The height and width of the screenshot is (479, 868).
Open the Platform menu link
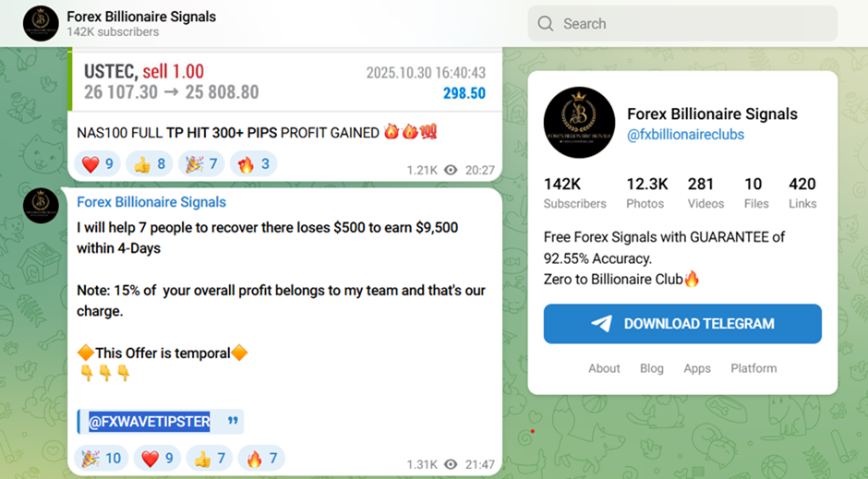(753, 368)
